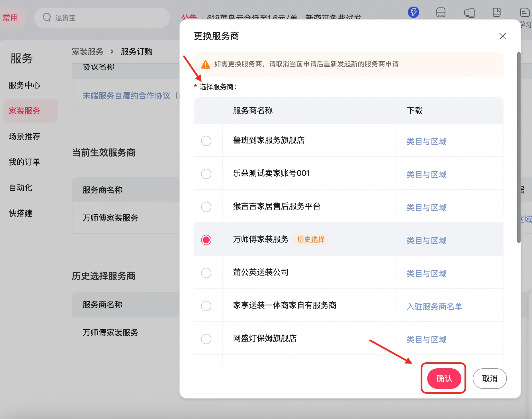Click the multi-device screen icon
The image size is (532, 419).
coord(469,13)
